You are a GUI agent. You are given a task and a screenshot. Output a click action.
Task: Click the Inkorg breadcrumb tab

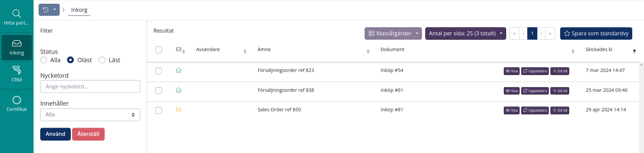click(79, 10)
